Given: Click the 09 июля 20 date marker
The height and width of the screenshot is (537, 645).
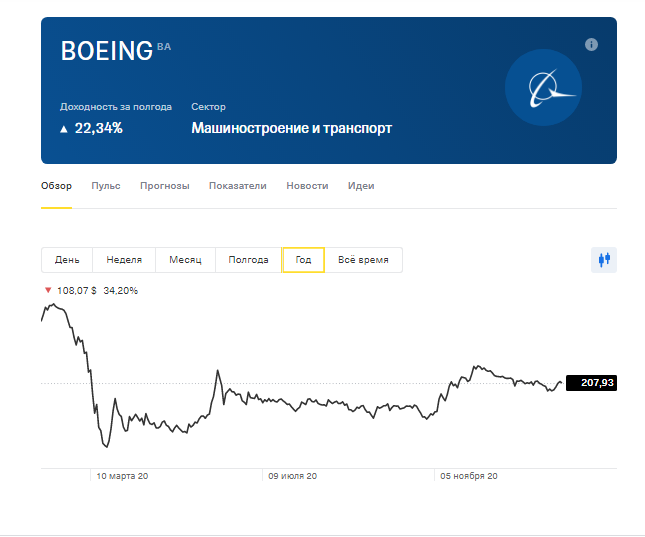Looking at the screenshot, I should (292, 477).
